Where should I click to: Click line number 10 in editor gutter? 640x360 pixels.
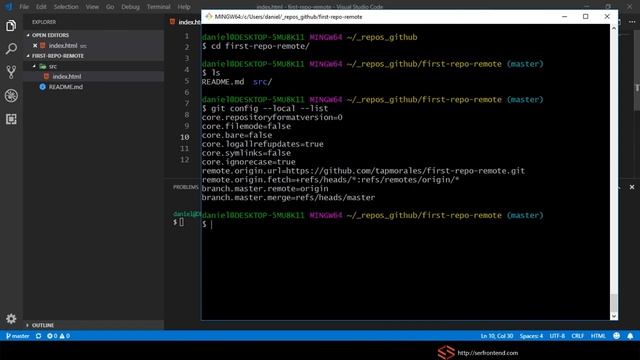184,137
